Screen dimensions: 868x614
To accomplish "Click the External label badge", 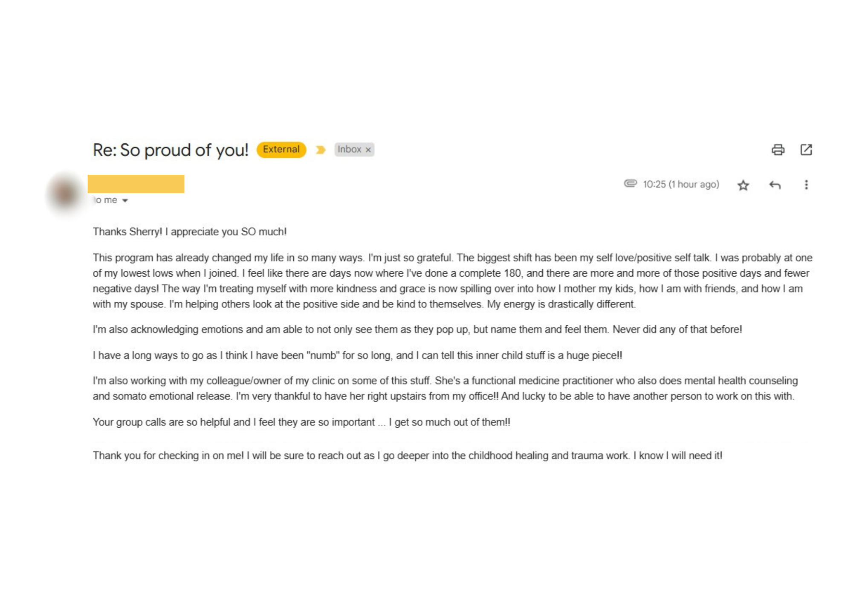I will point(281,150).
